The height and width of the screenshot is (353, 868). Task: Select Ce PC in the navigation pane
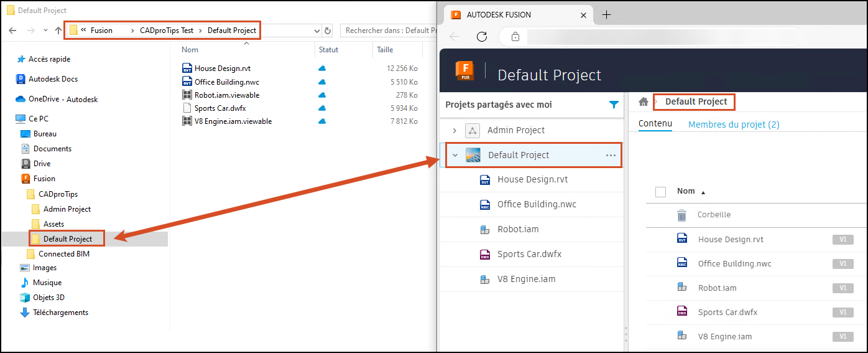[x=39, y=119]
